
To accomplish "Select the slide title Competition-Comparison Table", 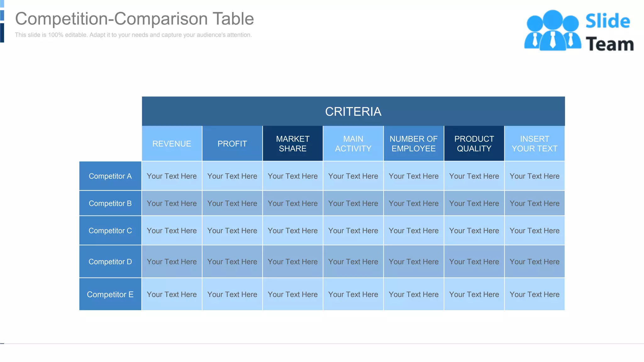I will coord(134,19).
